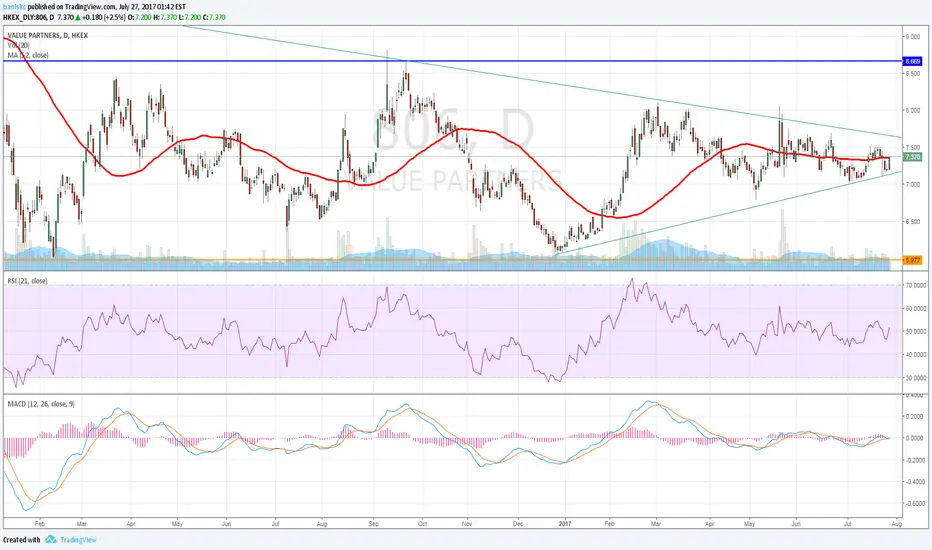Click the Vol (20) indicator label
Image resolution: width=932 pixels, height=550 pixels.
pos(18,45)
